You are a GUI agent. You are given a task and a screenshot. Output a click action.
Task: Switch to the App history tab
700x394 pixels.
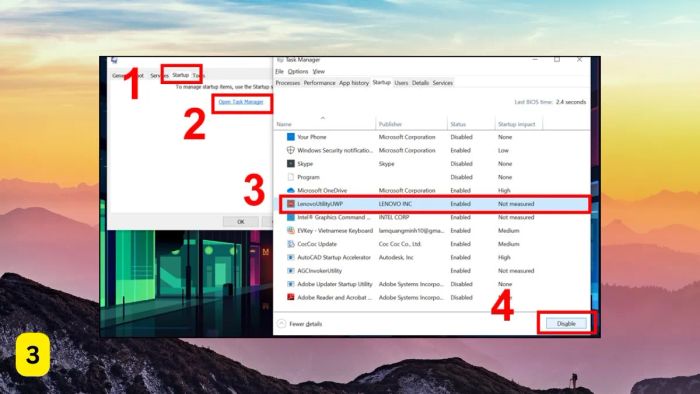pos(354,83)
